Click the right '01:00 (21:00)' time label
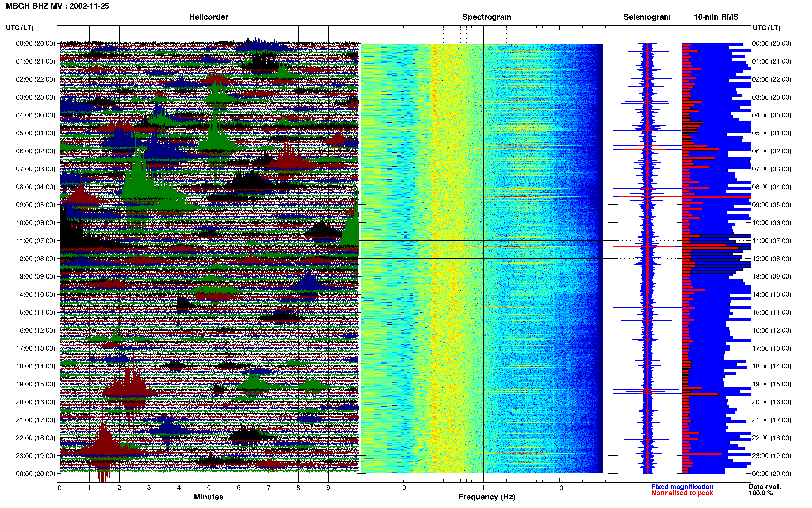The image size is (812, 508). (x=772, y=61)
